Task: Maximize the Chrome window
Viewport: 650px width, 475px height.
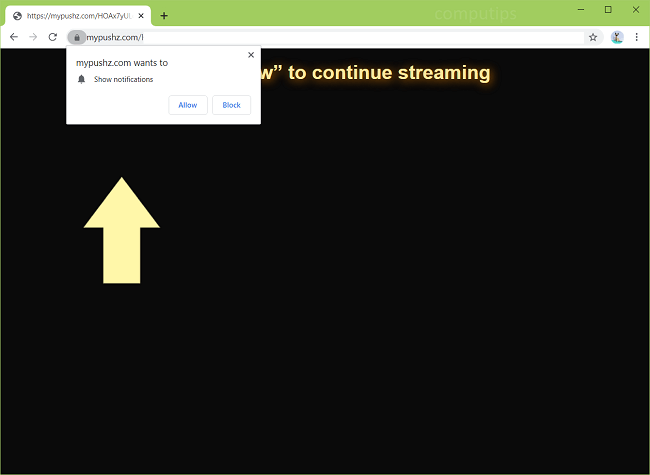Action: pos(608,9)
